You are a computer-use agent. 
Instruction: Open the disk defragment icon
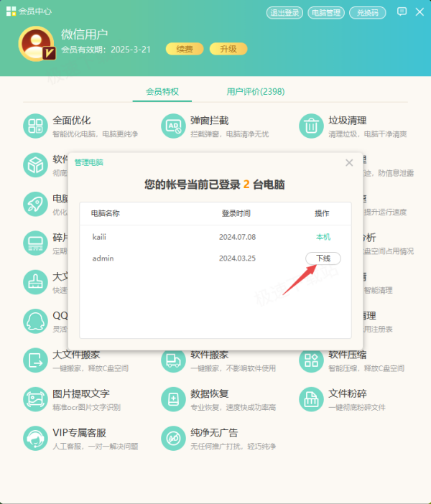(x=35, y=243)
